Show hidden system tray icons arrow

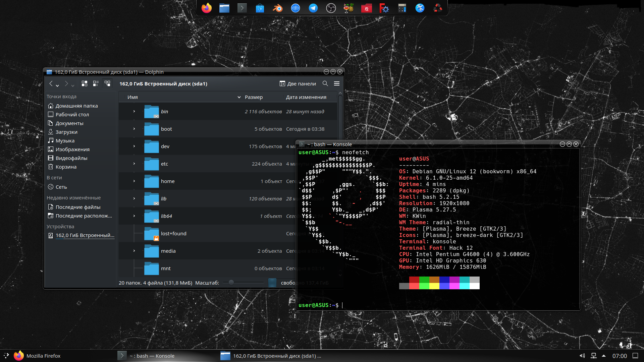click(x=604, y=356)
